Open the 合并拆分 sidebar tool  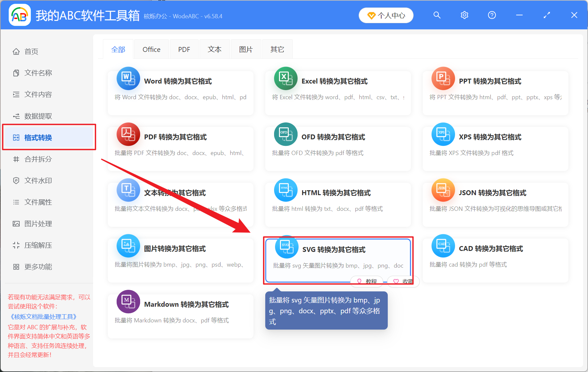[x=38, y=159]
